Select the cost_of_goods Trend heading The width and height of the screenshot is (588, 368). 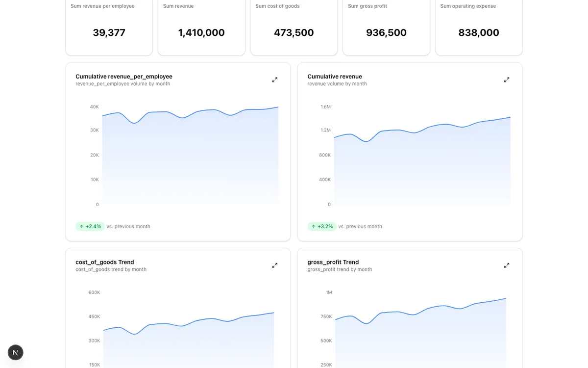click(105, 262)
